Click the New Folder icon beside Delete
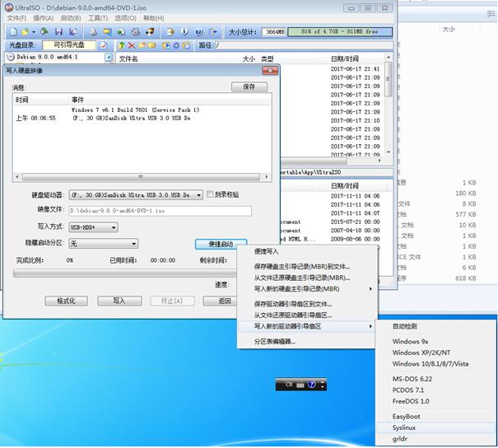This screenshot has height=448, width=498. 142,45
